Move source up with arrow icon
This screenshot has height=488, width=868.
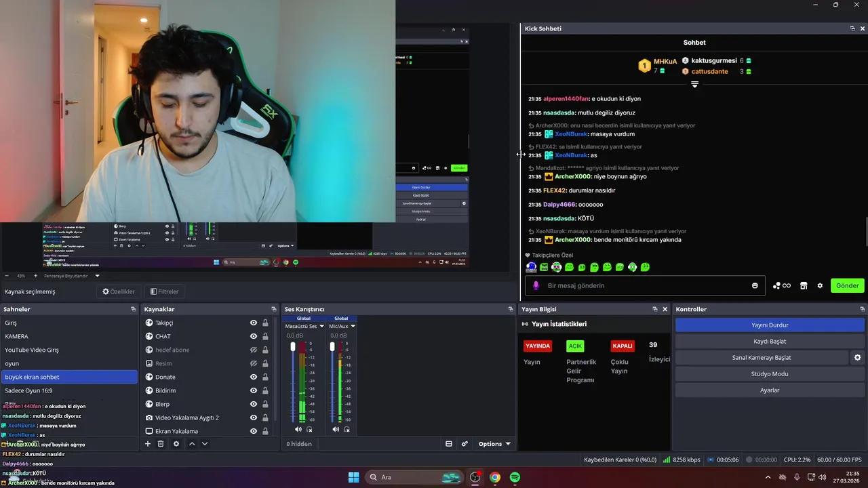pos(192,444)
